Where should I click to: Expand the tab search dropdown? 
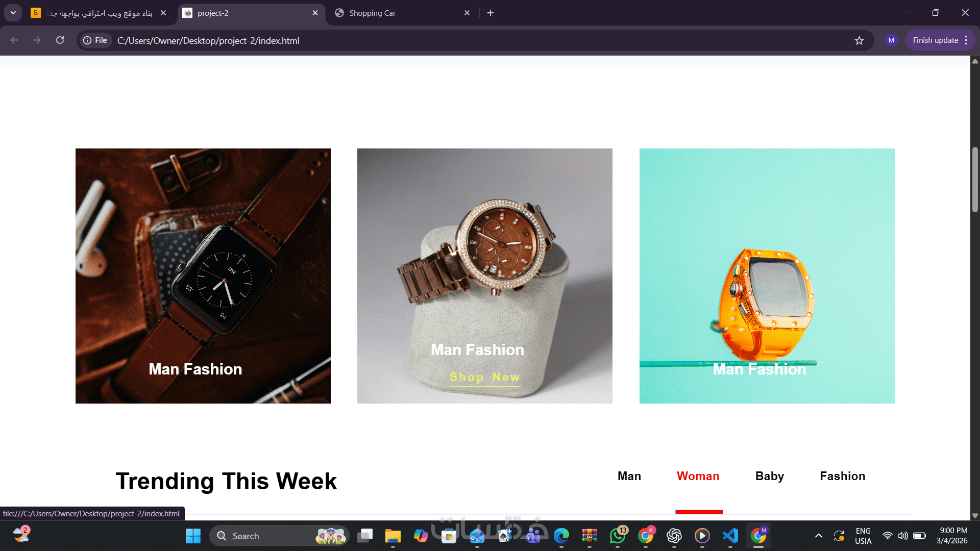point(13,13)
